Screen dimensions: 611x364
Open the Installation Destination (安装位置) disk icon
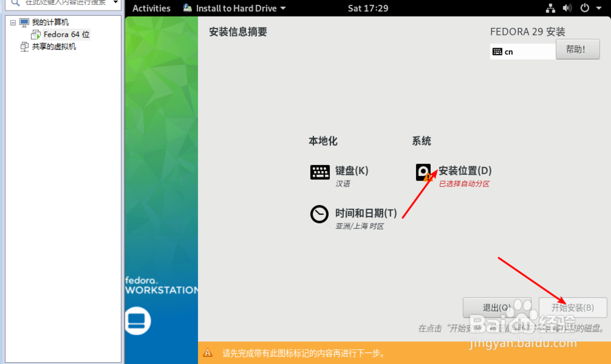(x=423, y=172)
